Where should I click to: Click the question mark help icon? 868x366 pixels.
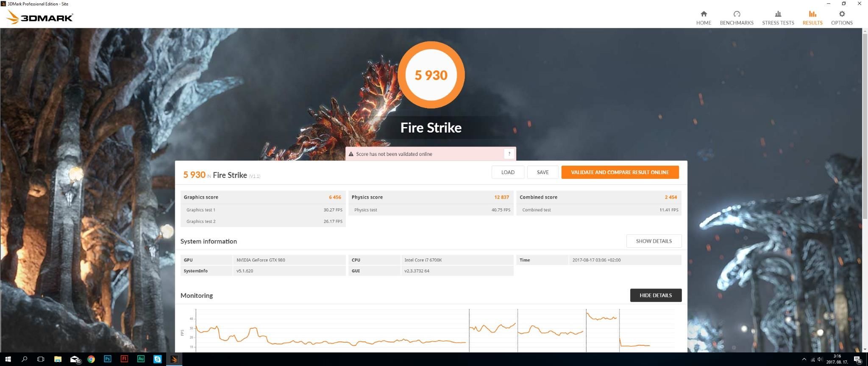pyautogui.click(x=509, y=154)
